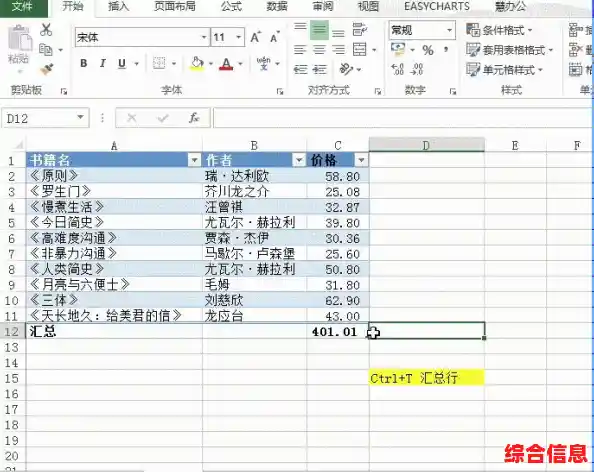This screenshot has width=594, height=472.
Task: Open the 对齐方式 group dialog launcher
Action: pos(378,91)
